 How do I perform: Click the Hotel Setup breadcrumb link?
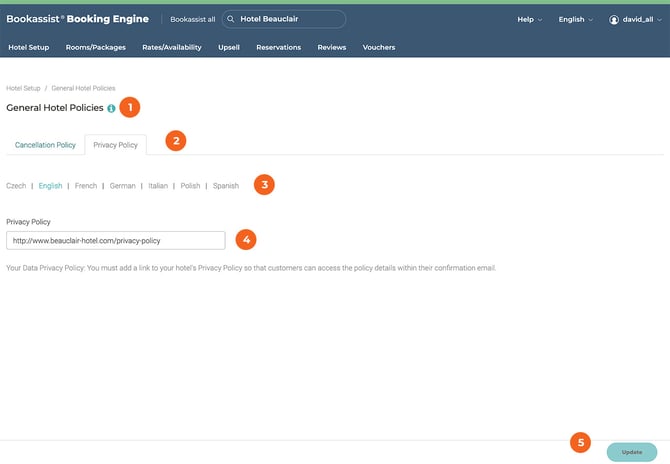click(26, 88)
